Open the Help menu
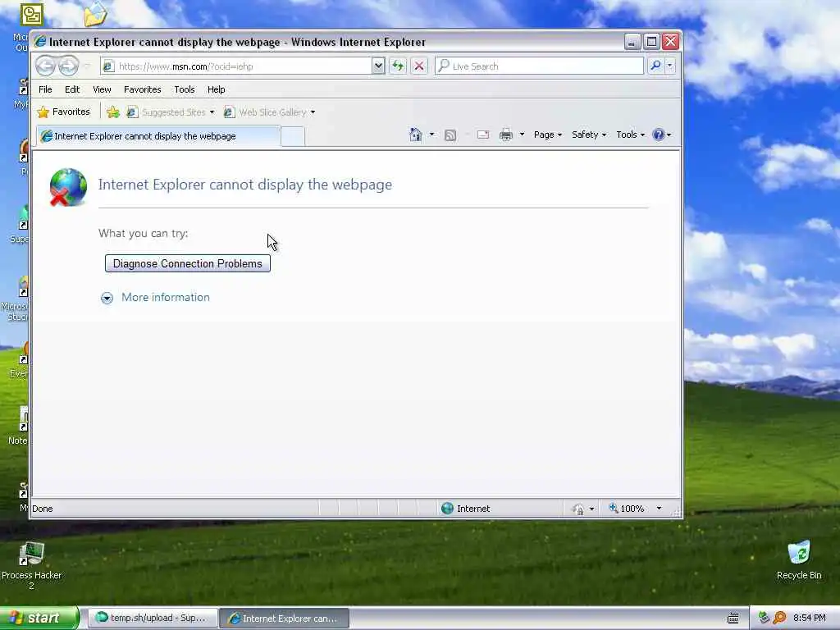The image size is (840, 630). pos(216,89)
